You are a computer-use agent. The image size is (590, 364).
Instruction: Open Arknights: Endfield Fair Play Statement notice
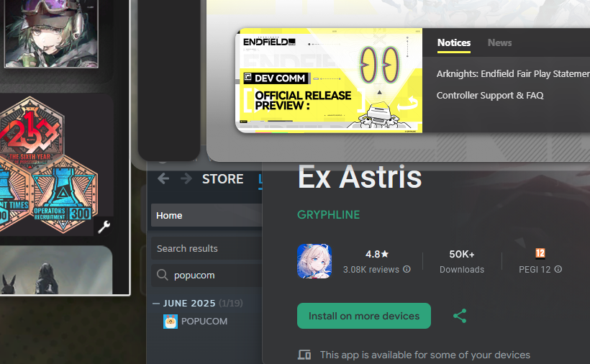513,73
